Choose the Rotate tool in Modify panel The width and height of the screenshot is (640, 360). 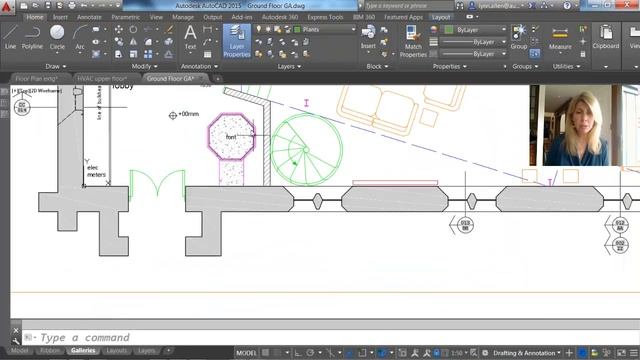tap(133, 29)
